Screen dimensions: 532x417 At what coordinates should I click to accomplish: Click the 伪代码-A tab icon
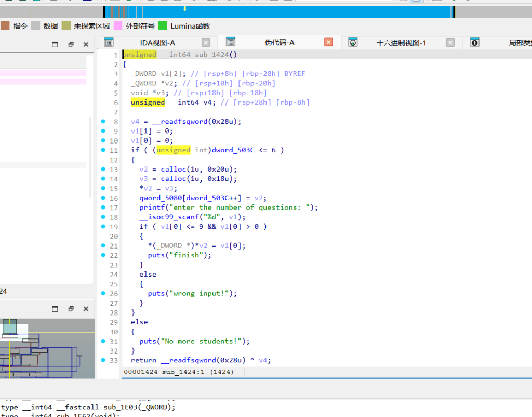(230, 42)
